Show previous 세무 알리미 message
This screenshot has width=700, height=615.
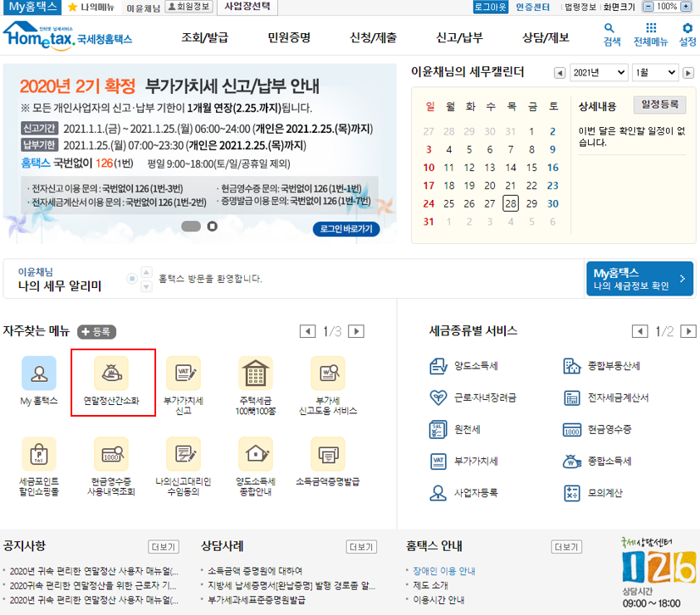click(x=146, y=271)
